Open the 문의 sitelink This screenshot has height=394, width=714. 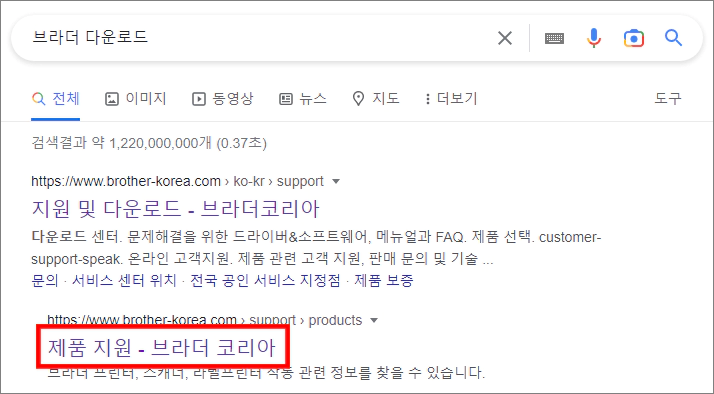[x=45, y=280]
